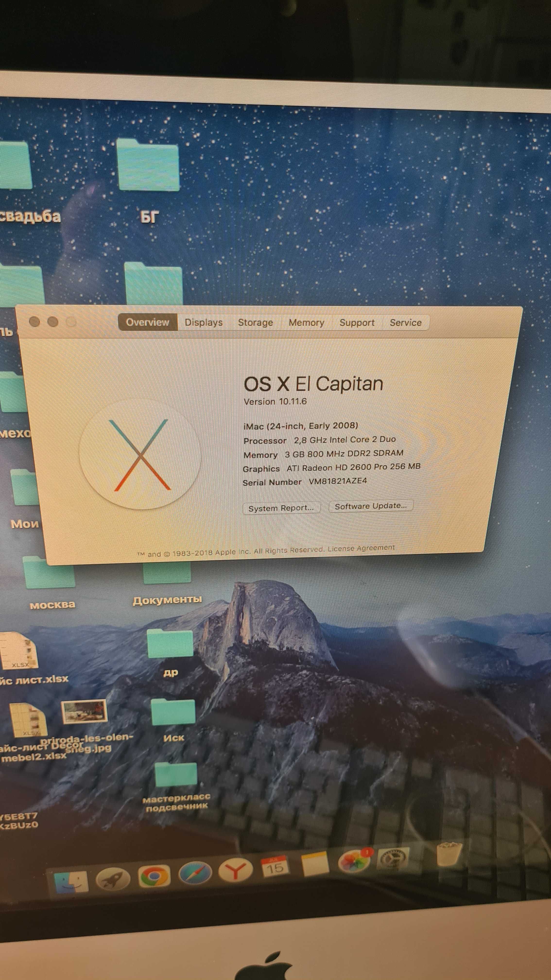Click the Version 10.11.6 text
The image size is (551, 980).
[x=275, y=401]
